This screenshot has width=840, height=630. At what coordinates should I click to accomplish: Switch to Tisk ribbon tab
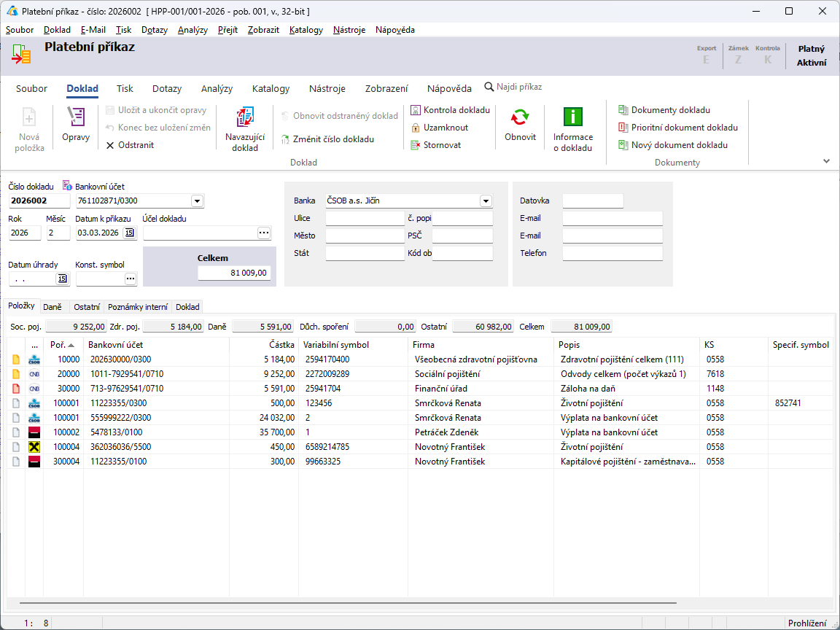tap(125, 88)
